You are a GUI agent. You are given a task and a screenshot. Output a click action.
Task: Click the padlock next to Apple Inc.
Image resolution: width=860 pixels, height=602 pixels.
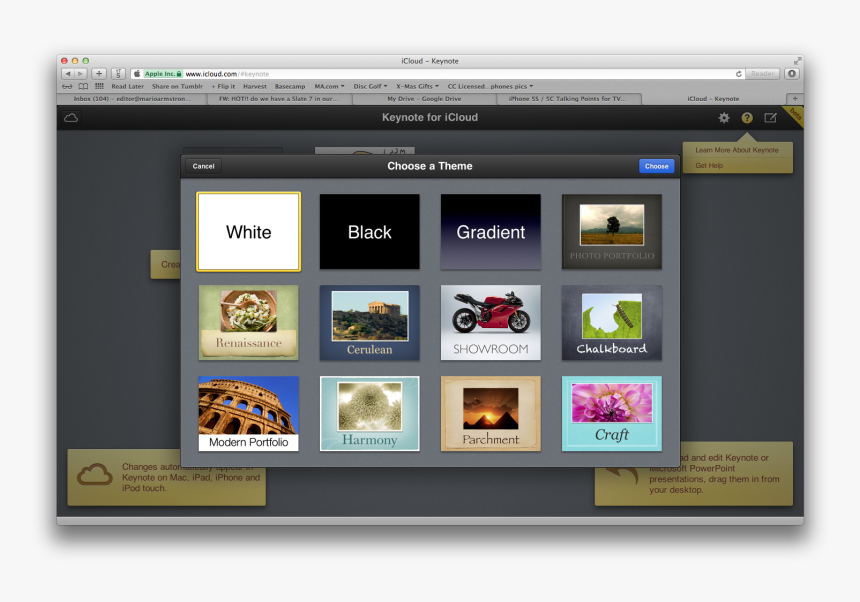click(x=177, y=73)
